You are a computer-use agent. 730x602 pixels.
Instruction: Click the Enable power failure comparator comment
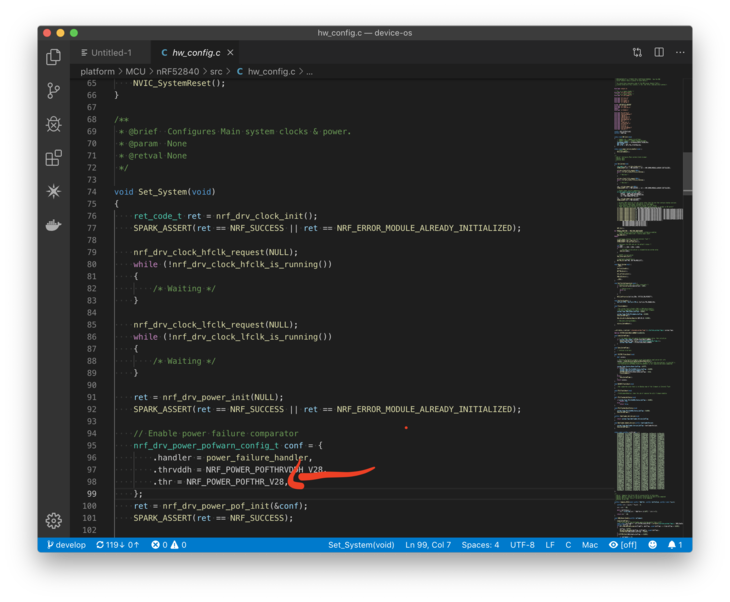pyautogui.click(x=216, y=433)
